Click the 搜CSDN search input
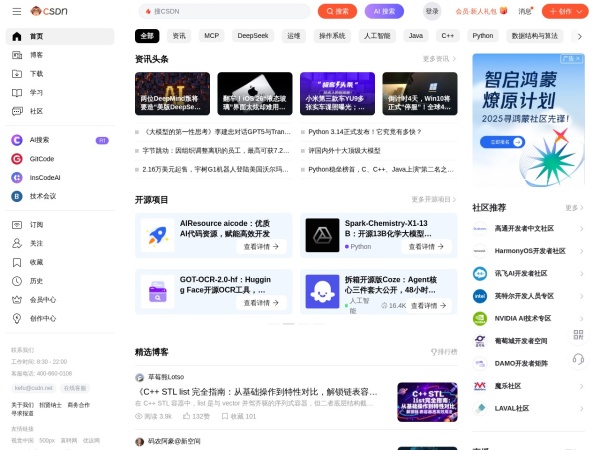This screenshot has height=450, width=600. tap(224, 11)
